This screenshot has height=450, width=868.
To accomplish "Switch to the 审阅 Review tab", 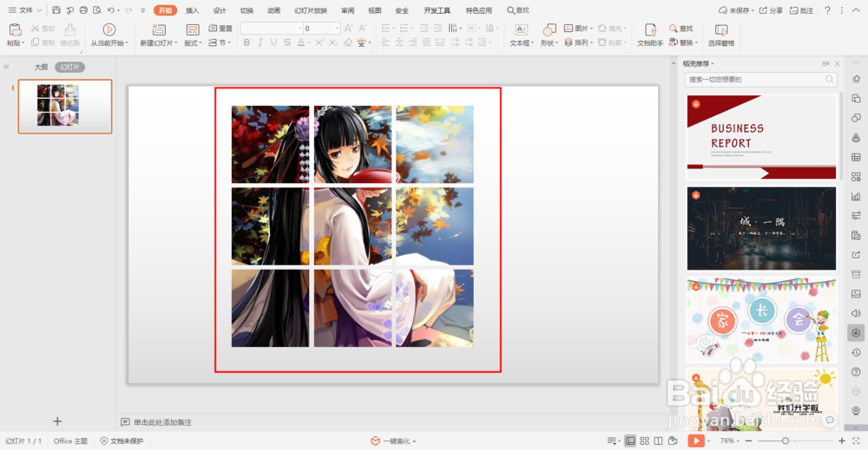I will click(x=348, y=10).
